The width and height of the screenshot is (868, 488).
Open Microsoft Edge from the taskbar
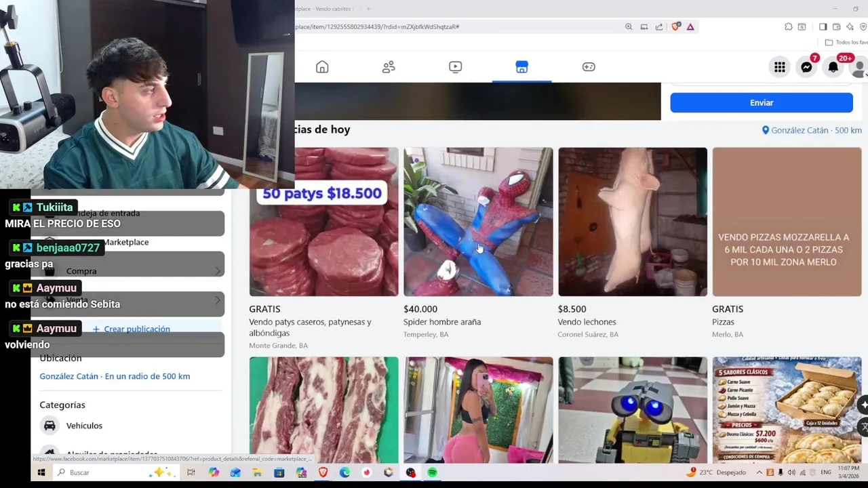point(344,472)
